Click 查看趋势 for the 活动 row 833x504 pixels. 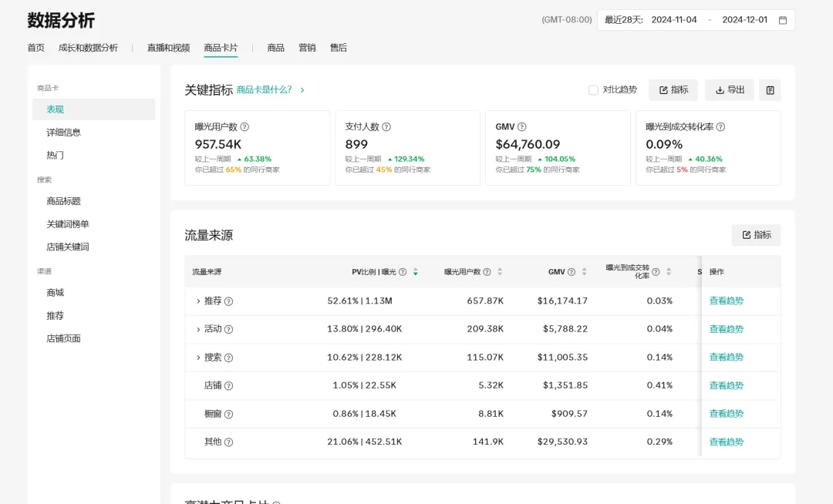coord(727,329)
